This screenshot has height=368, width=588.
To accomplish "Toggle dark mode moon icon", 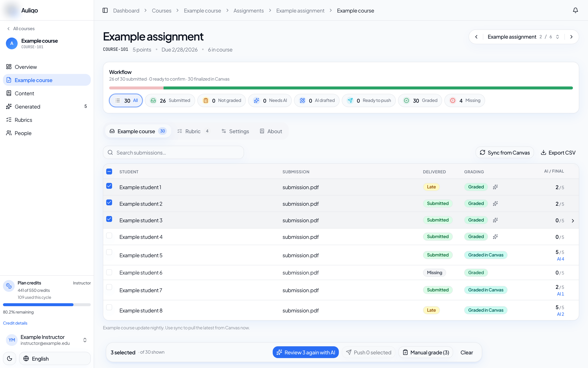I will pyautogui.click(x=10, y=358).
